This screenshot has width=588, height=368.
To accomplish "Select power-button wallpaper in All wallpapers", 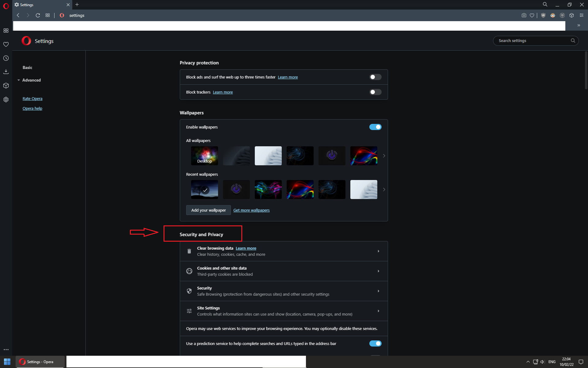I will tap(332, 156).
